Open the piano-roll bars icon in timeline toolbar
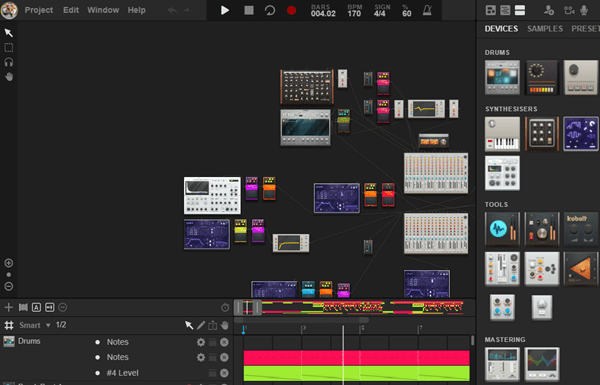 point(23,307)
